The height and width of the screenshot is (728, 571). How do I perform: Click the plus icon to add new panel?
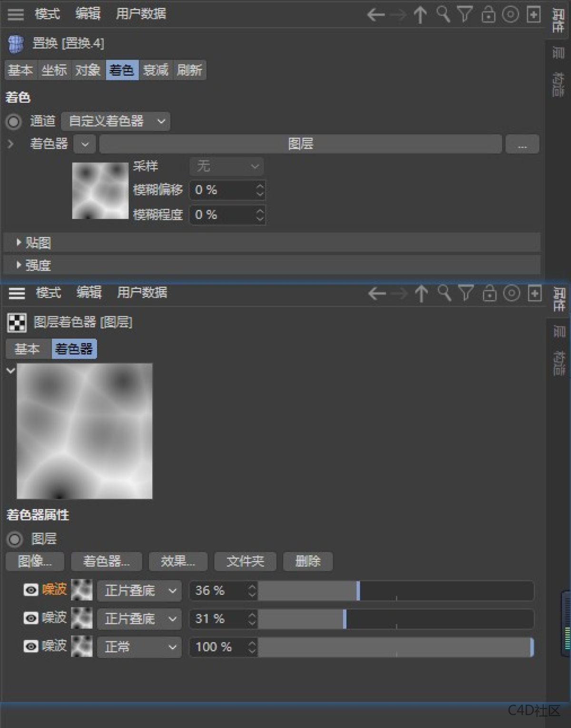coord(533,14)
